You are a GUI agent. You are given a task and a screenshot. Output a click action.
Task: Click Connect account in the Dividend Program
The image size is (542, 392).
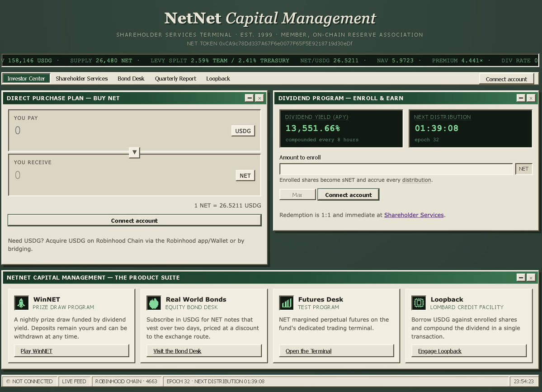point(349,194)
